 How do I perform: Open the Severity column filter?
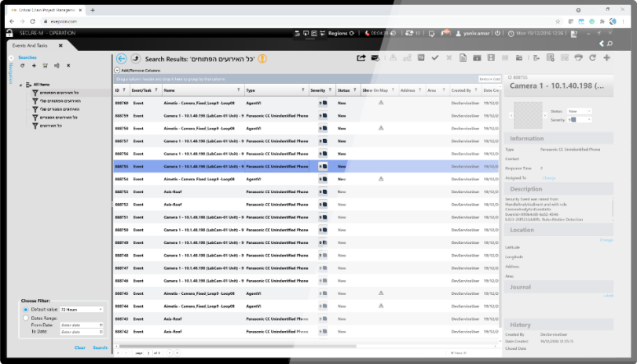[x=330, y=90]
